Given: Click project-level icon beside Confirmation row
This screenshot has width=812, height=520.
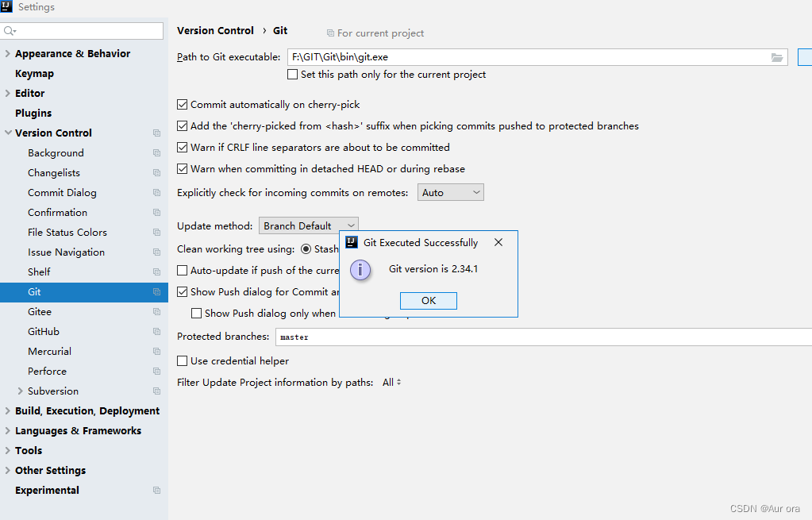Looking at the screenshot, I should click(x=156, y=212).
